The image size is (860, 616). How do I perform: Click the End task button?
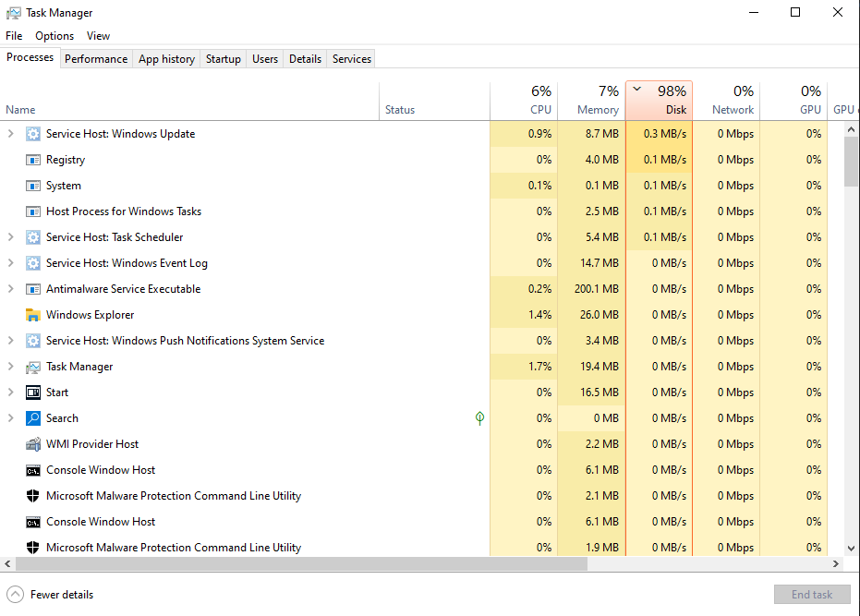tap(812, 594)
